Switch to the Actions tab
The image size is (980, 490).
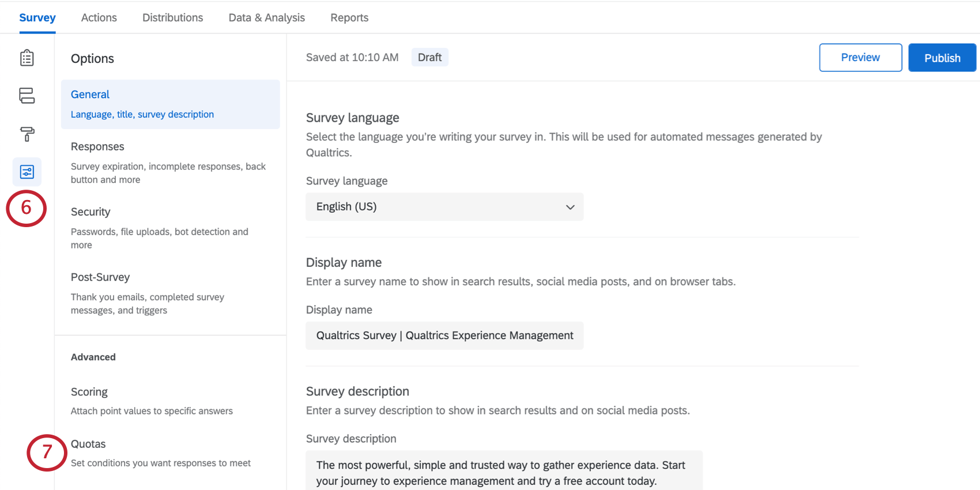[x=99, y=17]
